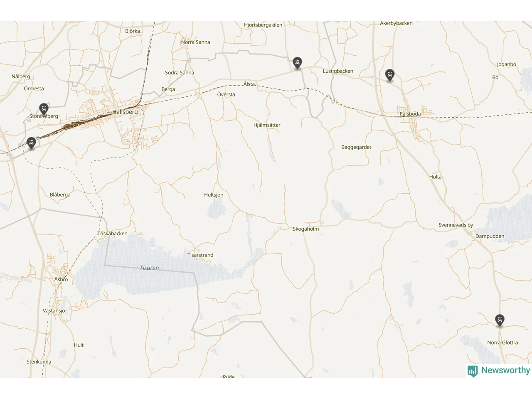Open the car marker west of Lustigbacken
The image size is (532, 399).
click(x=297, y=63)
